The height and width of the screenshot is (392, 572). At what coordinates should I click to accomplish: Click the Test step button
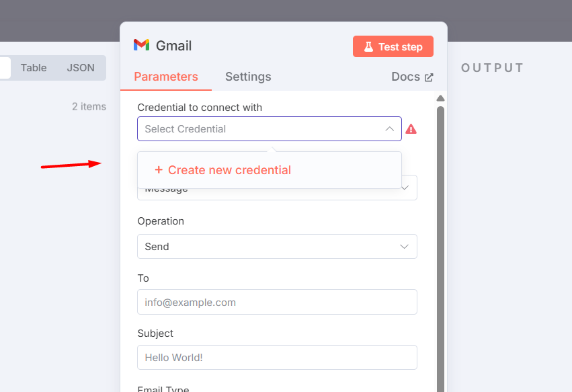(x=393, y=46)
